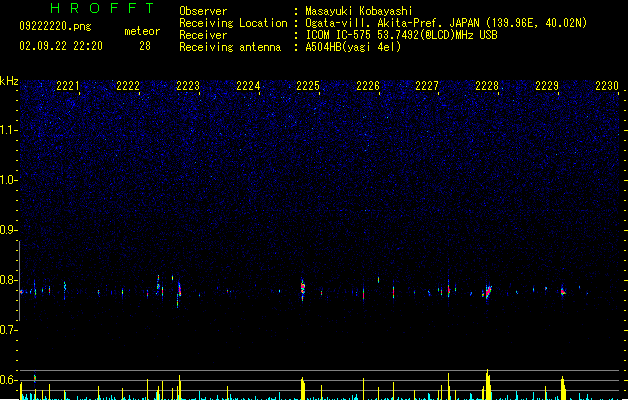Image resolution: width=629 pixels, height=400 pixels.
Task: Click the 1.0 kHz axis label
Action: coord(7,180)
